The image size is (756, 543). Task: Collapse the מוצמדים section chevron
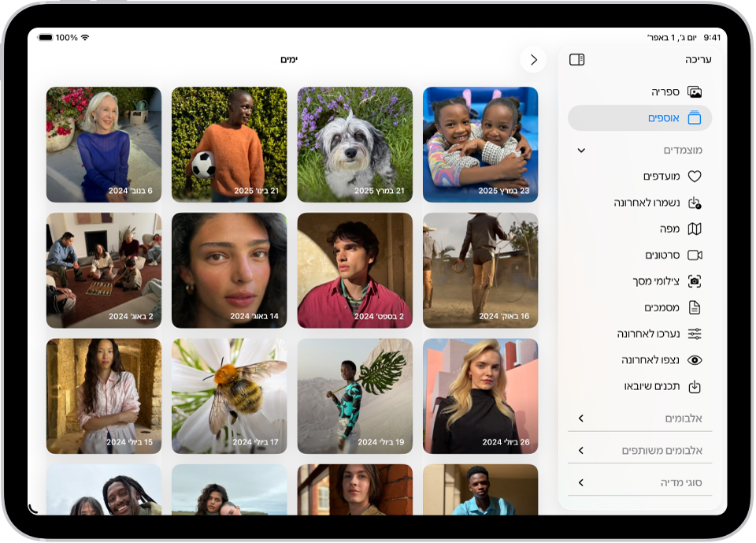(x=581, y=150)
